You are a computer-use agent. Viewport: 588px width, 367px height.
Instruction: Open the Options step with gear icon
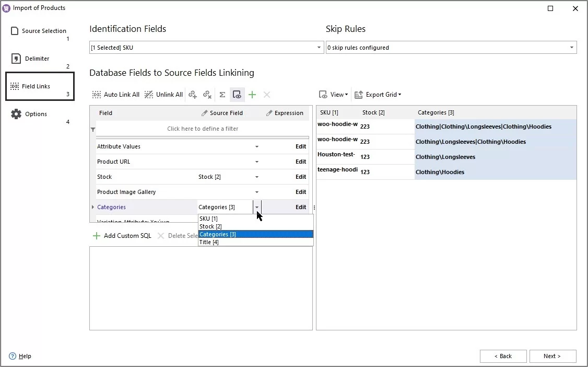[36, 114]
